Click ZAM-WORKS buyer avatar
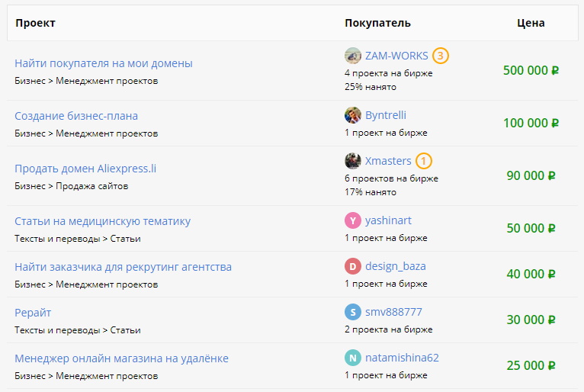The width and height of the screenshot is (584, 392). pos(352,56)
